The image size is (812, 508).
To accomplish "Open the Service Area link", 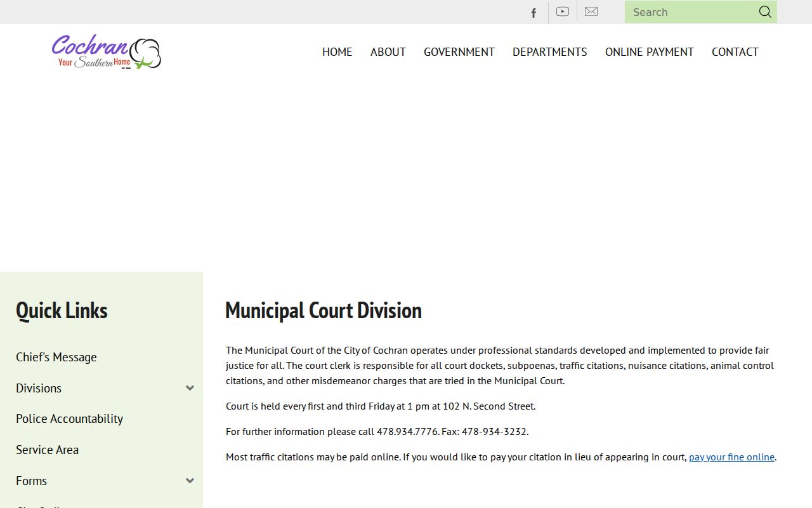I will 47,450.
